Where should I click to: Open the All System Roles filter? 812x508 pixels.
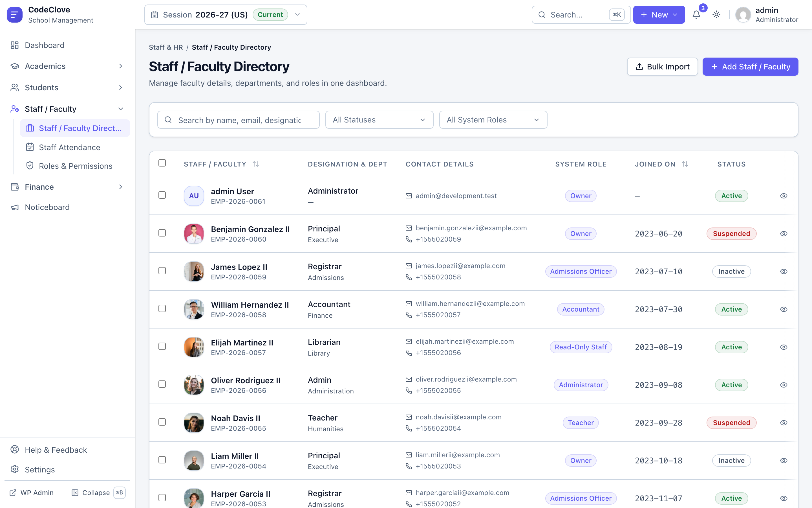pyautogui.click(x=493, y=120)
